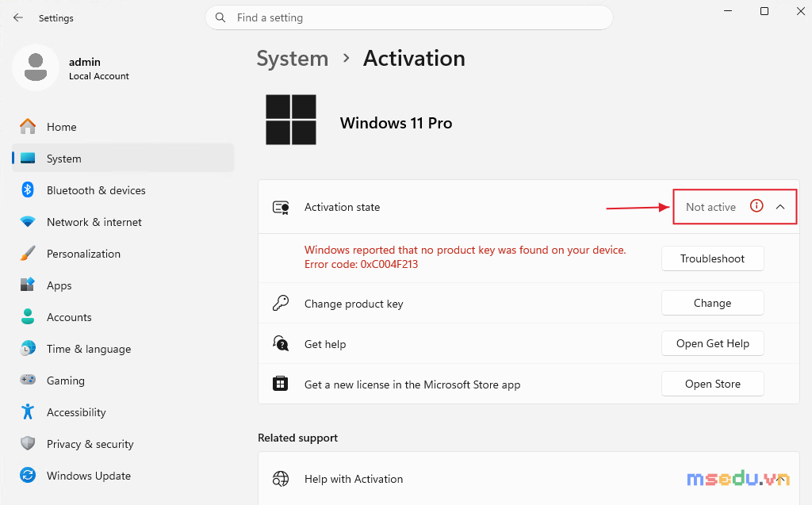Viewport: 812px width, 505px height.
Task: Click the Time & language globe icon
Action: pos(28,348)
